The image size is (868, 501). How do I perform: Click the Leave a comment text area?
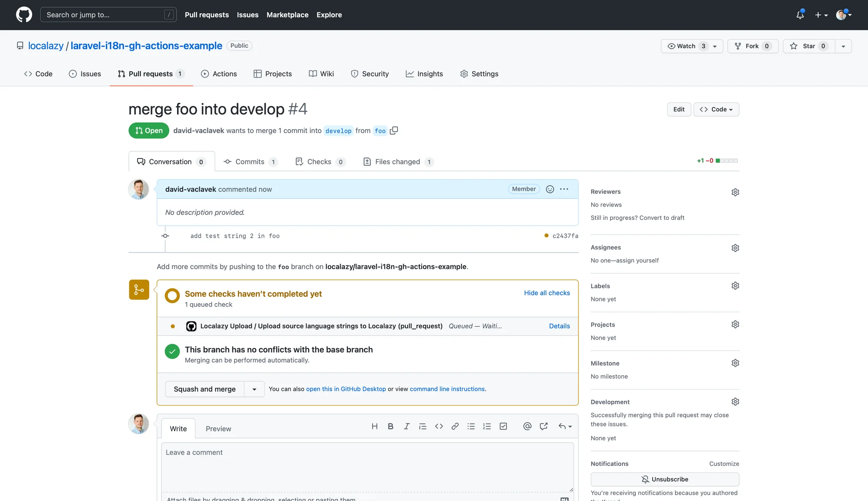pos(367,466)
